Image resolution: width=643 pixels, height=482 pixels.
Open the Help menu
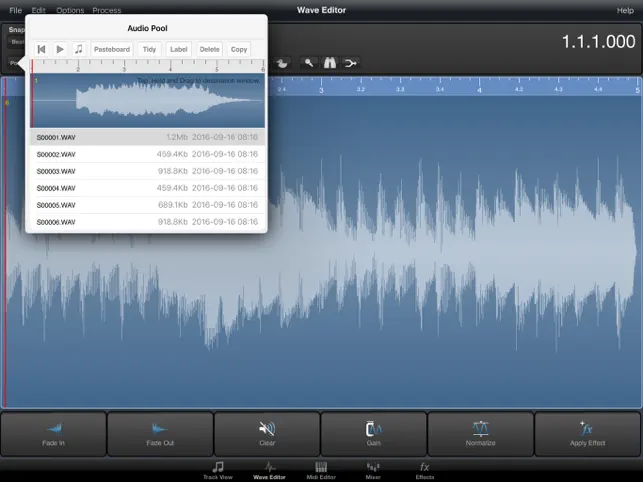click(625, 10)
